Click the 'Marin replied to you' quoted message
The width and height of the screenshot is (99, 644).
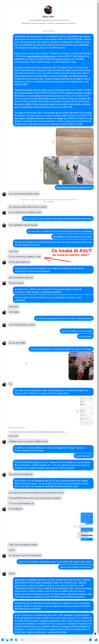click(37, 432)
